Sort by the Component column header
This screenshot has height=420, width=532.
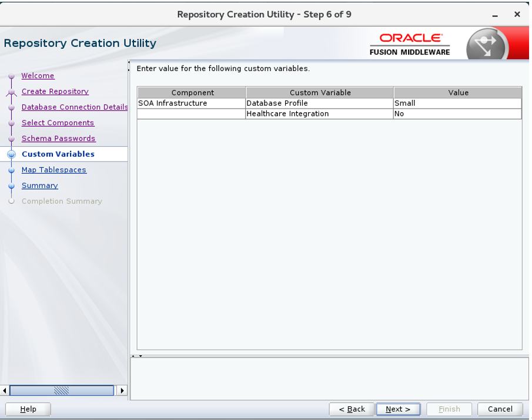tap(192, 93)
